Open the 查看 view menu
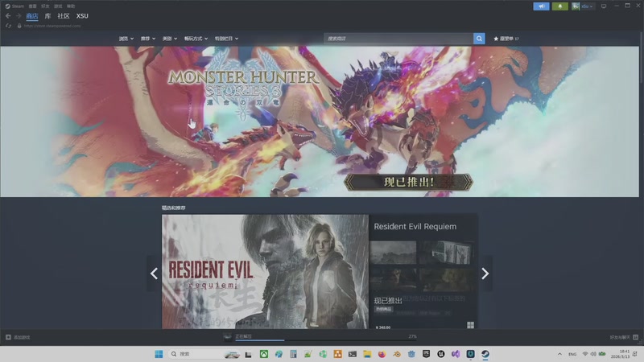Screen dimensions: 644x362 [x=32, y=6]
